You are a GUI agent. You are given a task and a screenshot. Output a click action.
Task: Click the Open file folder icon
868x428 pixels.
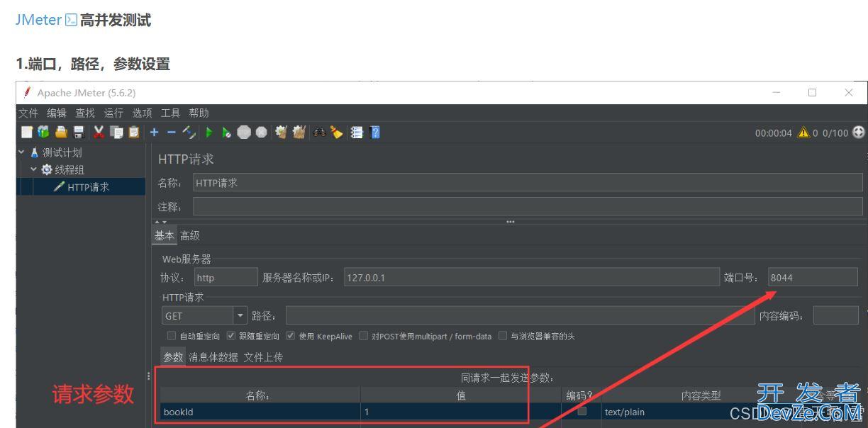click(x=61, y=133)
